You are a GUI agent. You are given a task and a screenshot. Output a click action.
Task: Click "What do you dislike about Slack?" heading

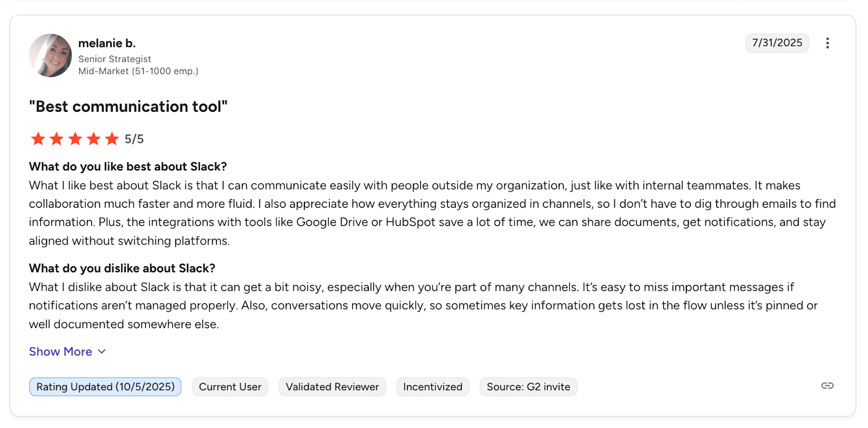[122, 269]
